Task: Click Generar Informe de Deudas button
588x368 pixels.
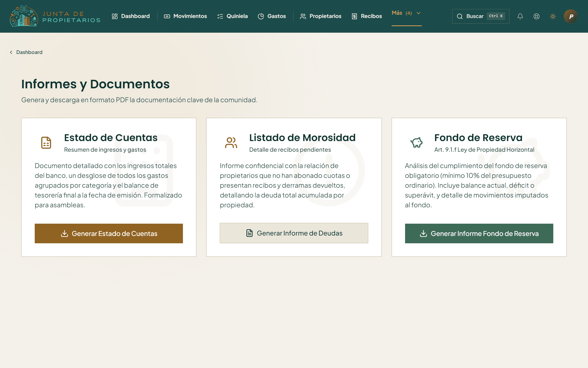Action: (294, 233)
